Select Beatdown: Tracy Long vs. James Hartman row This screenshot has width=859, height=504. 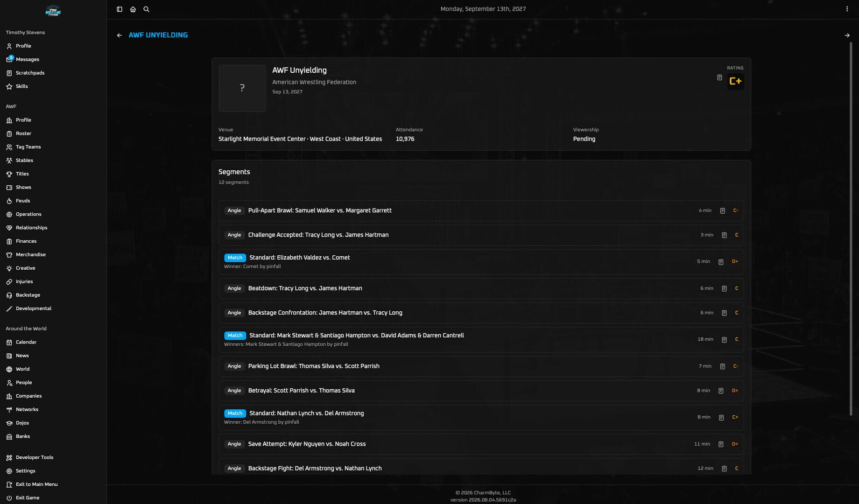pyautogui.click(x=481, y=289)
